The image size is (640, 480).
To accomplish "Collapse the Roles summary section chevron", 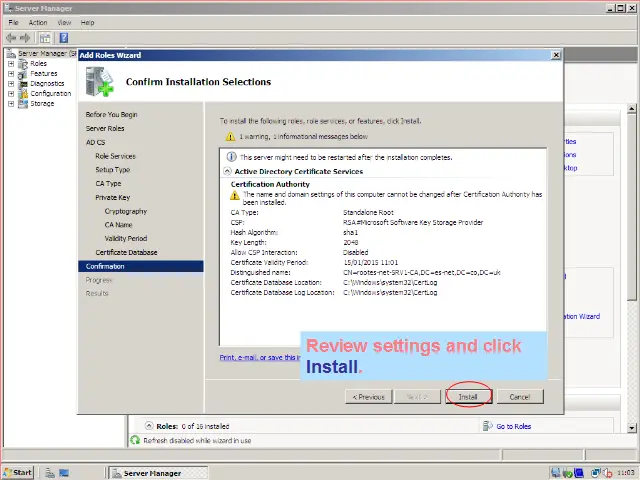I will click(x=149, y=426).
